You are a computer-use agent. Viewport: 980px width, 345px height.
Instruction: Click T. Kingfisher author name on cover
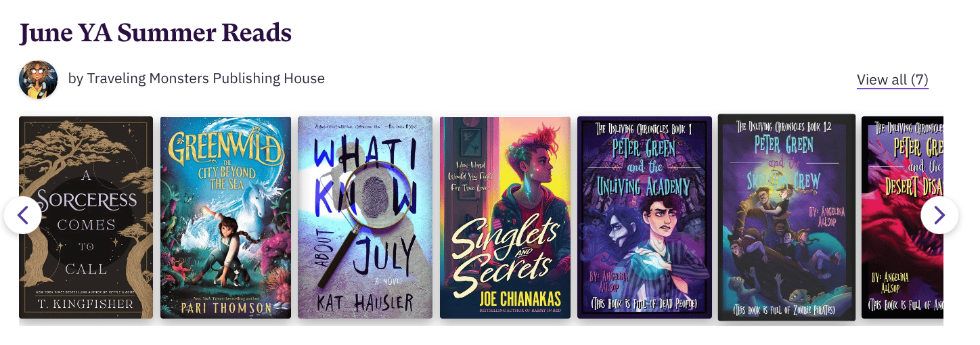(86, 303)
